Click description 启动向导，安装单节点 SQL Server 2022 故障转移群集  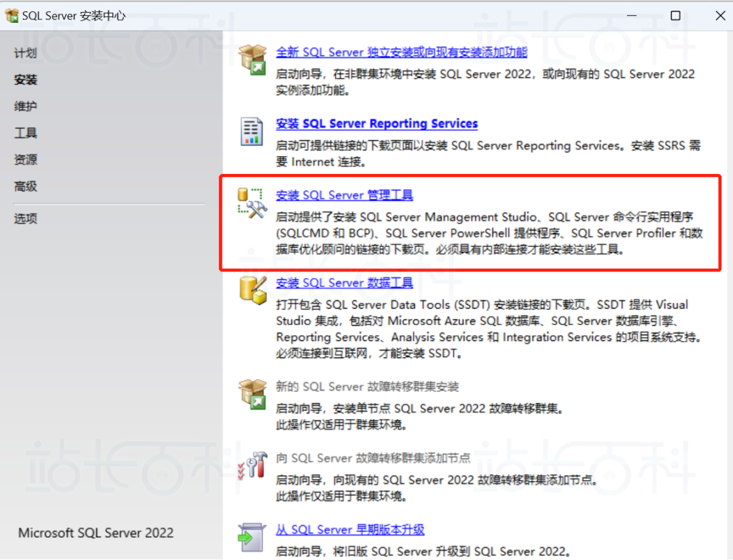pos(419,408)
